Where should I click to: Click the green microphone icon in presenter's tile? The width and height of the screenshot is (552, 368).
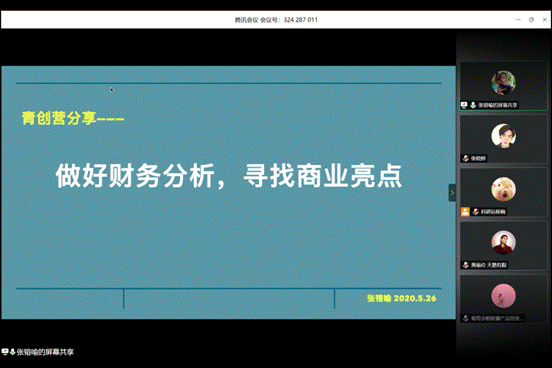coord(473,105)
